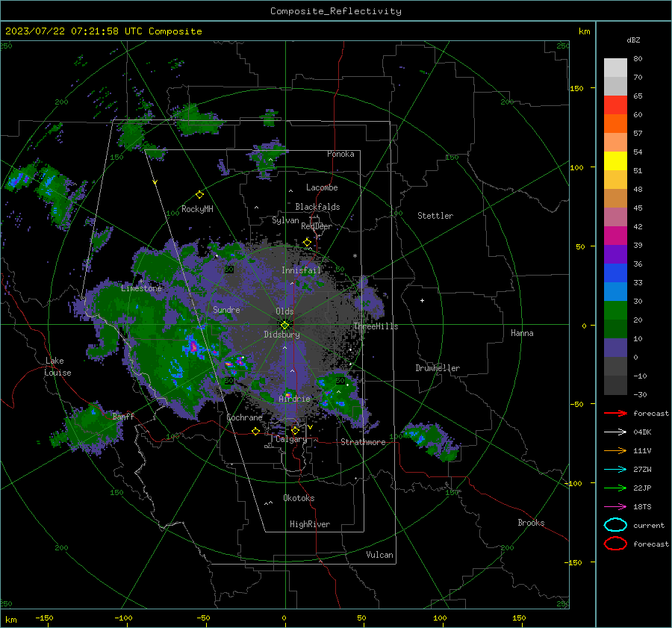Pick the light blue 30-33 dBZ swatch

[615, 291]
